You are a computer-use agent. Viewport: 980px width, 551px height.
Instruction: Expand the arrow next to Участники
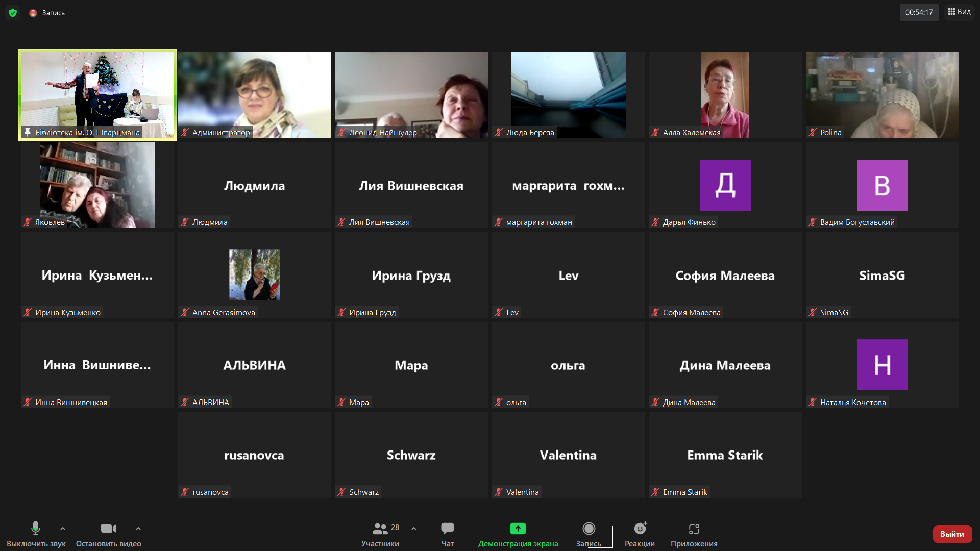[414, 529]
